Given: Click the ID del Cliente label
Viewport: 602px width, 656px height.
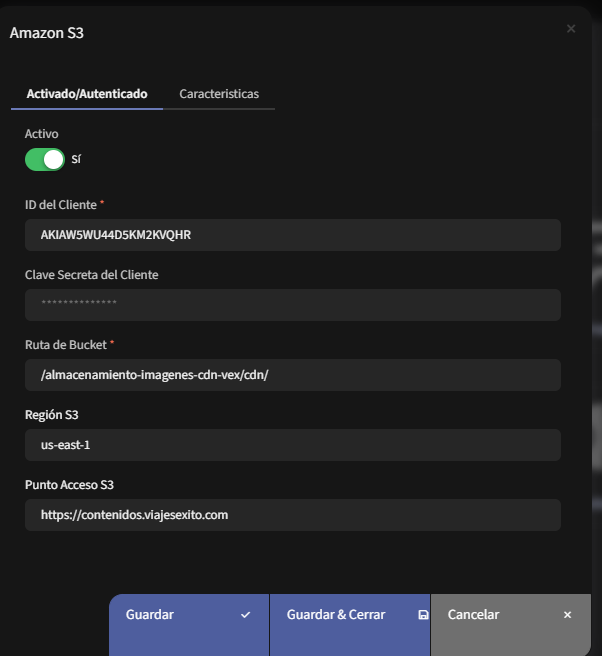Looking at the screenshot, I should click(61, 204).
